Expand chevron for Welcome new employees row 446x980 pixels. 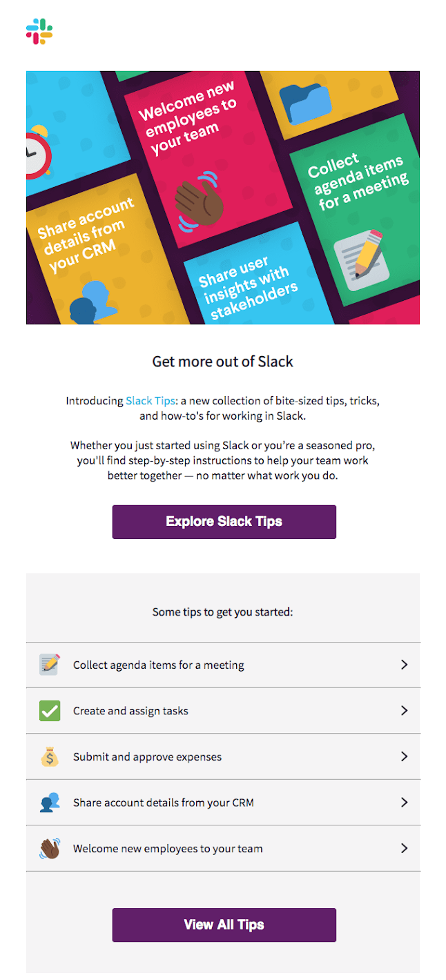point(405,848)
